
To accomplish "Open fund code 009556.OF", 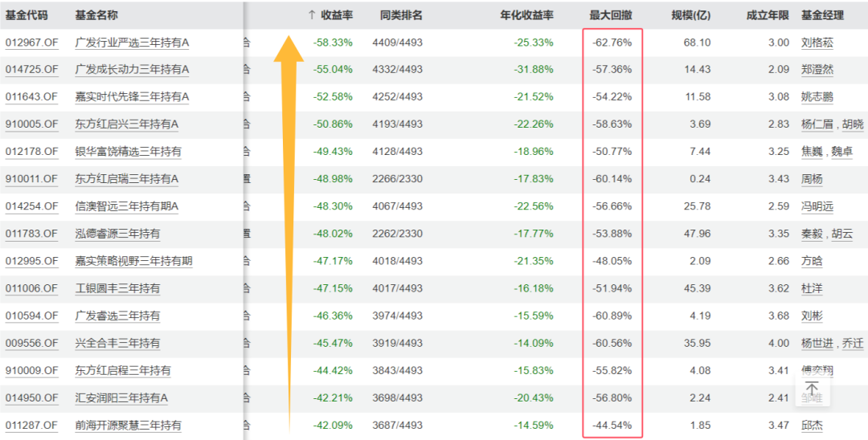I will [31, 344].
